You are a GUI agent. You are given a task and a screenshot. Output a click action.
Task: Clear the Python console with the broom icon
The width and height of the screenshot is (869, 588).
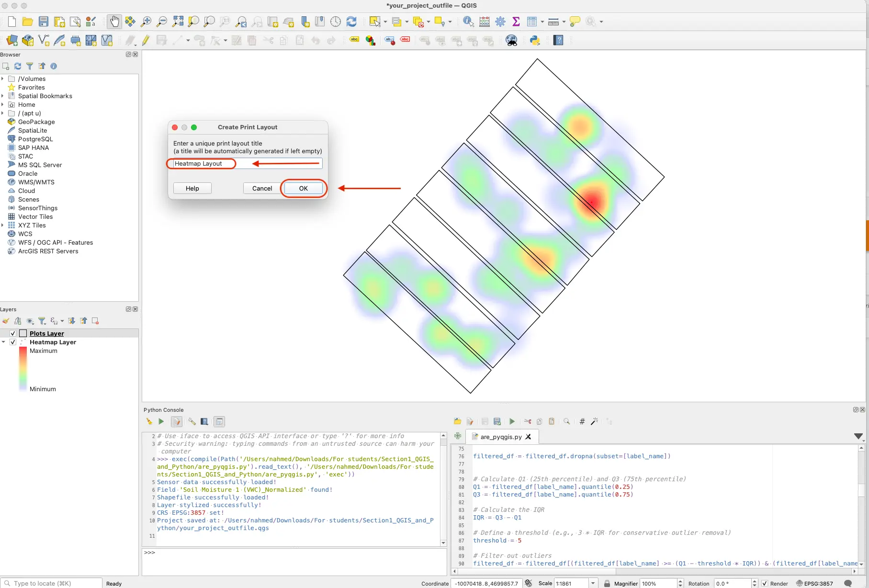[x=149, y=421]
